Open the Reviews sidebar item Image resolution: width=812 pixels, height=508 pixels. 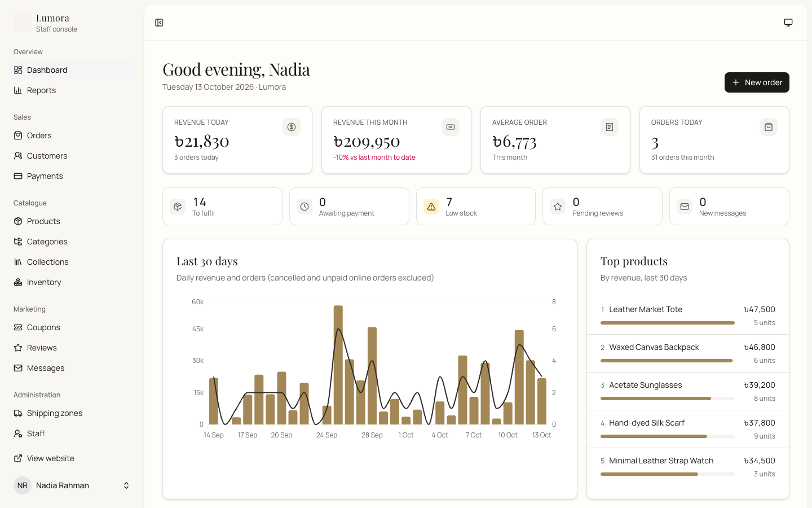72,348
